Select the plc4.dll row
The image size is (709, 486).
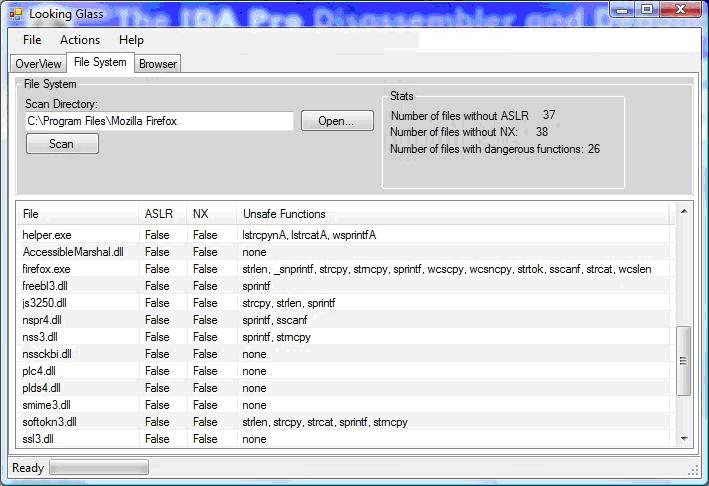(x=344, y=371)
